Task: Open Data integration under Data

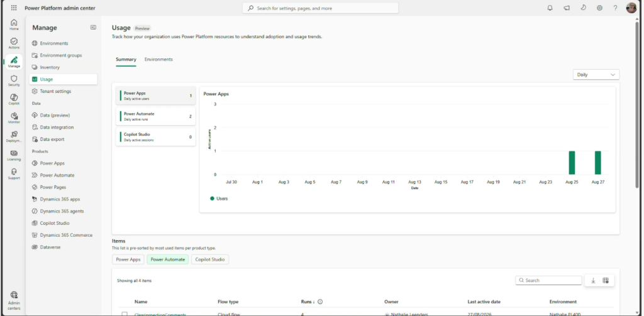Action: 64,128
